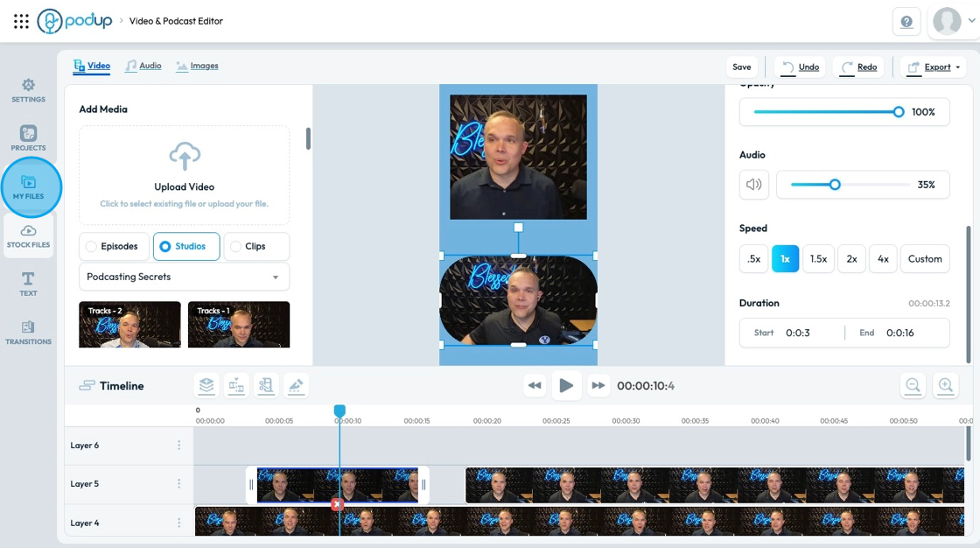Viewport: 980px width, 548px height.
Task: Click the Upload Video cloud icon
Action: click(185, 156)
